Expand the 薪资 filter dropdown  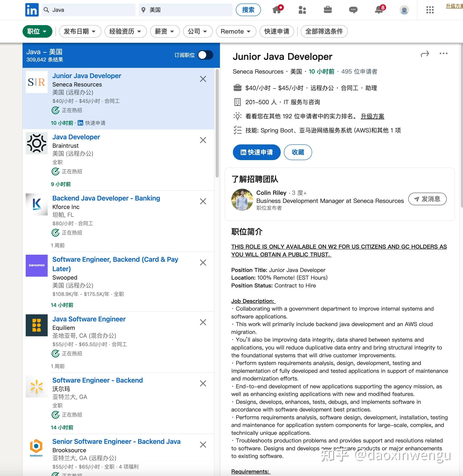pyautogui.click(x=165, y=31)
